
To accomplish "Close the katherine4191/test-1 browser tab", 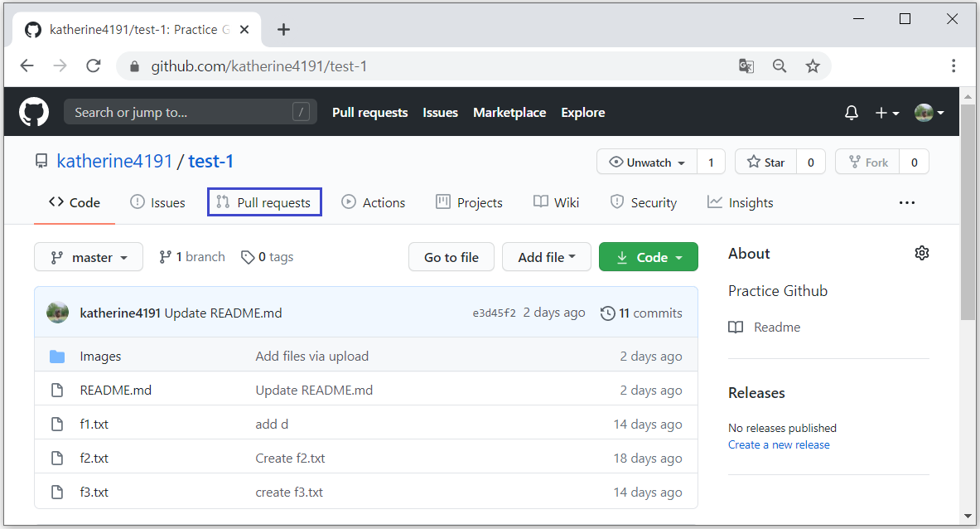I will [244, 29].
